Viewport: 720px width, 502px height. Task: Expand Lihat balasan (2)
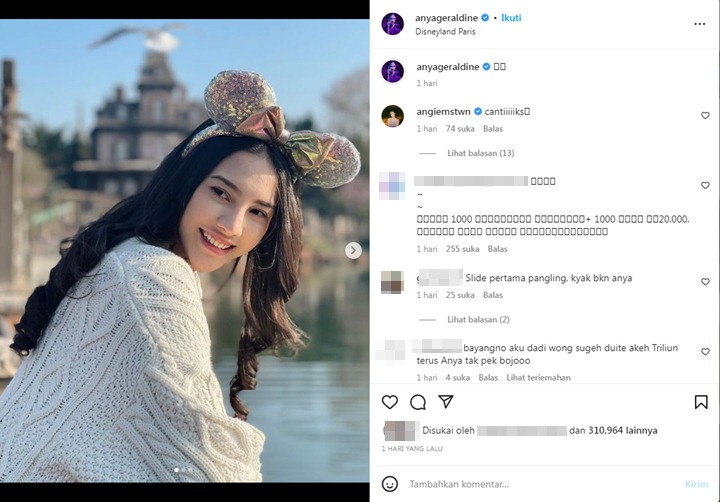coord(478,319)
